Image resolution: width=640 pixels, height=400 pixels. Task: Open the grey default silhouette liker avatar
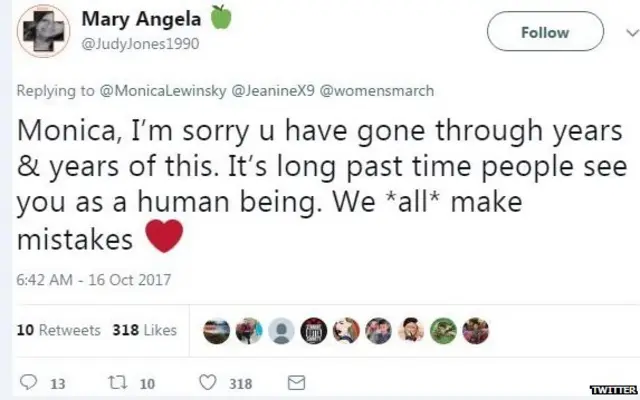[282, 330]
